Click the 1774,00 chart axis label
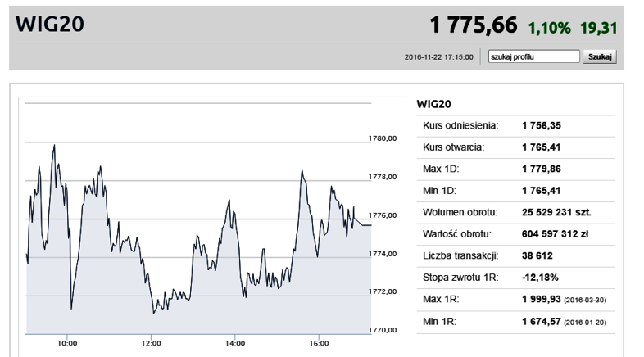Viewport: 644px width, 357px height. click(x=383, y=254)
